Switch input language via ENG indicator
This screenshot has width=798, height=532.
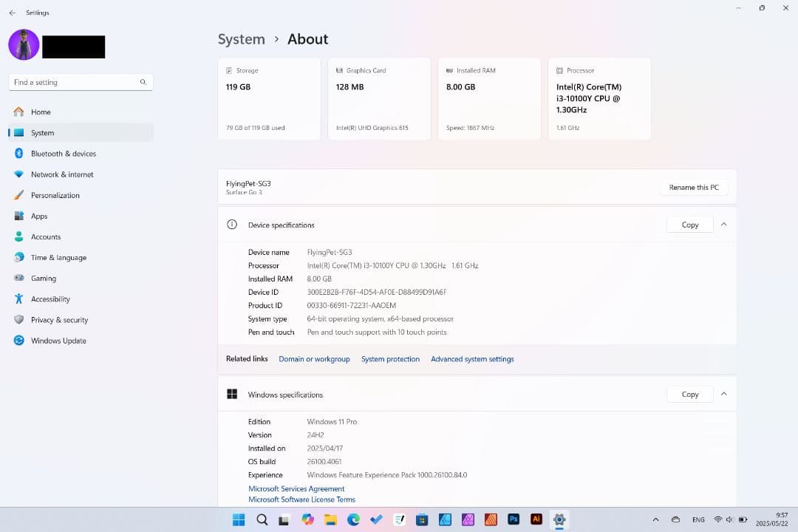pos(698,519)
